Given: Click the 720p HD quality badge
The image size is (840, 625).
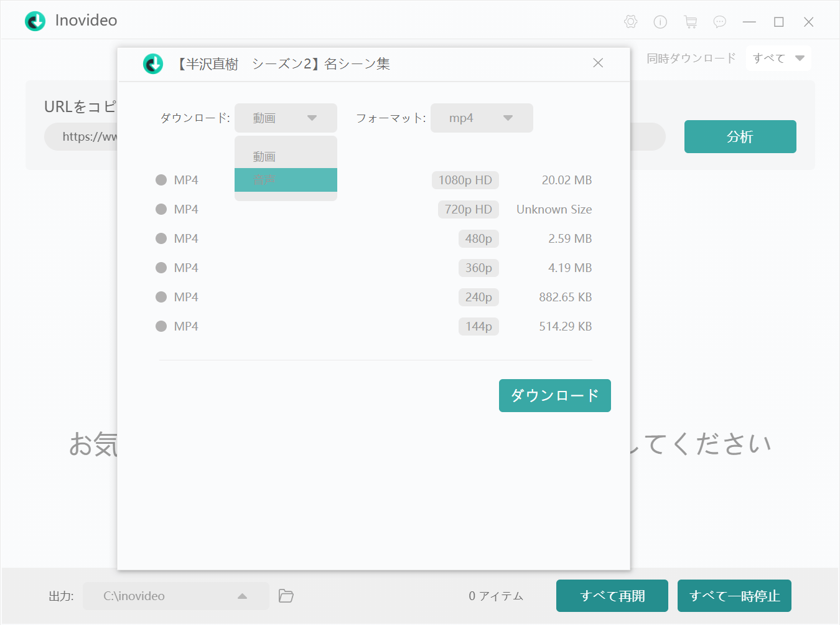Looking at the screenshot, I should [469, 209].
